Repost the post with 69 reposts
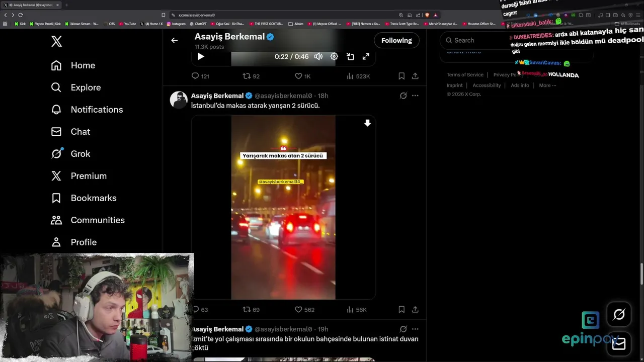This screenshot has width=644, height=362. coord(251,310)
